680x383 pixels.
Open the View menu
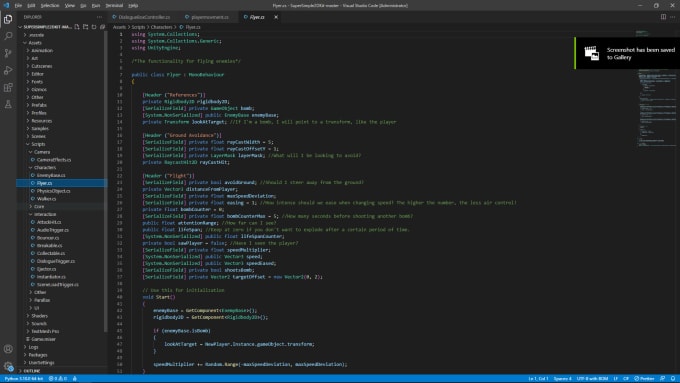point(70,5)
